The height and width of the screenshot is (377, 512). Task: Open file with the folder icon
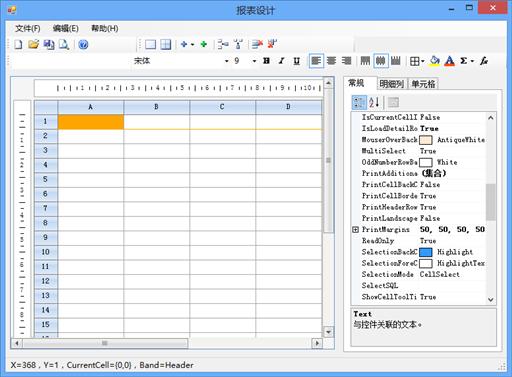[33, 44]
